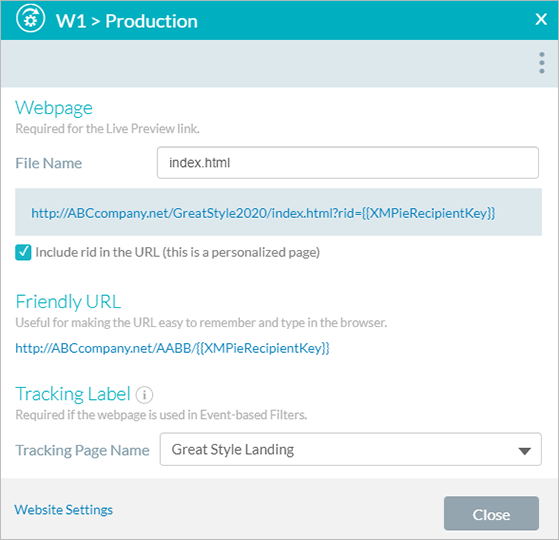Open the ABCcompany.net/AABB friendly URL link
The height and width of the screenshot is (540, 559).
(x=172, y=348)
